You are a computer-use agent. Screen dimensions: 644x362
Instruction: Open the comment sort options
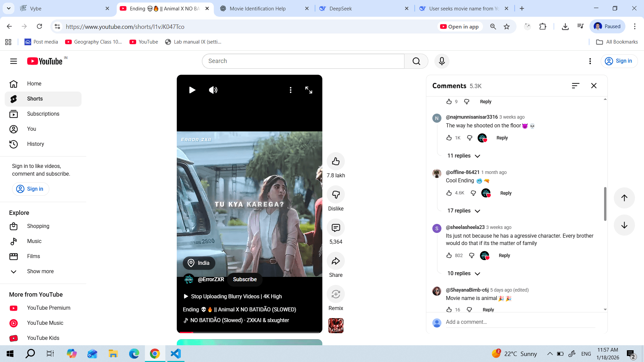[576, 86]
